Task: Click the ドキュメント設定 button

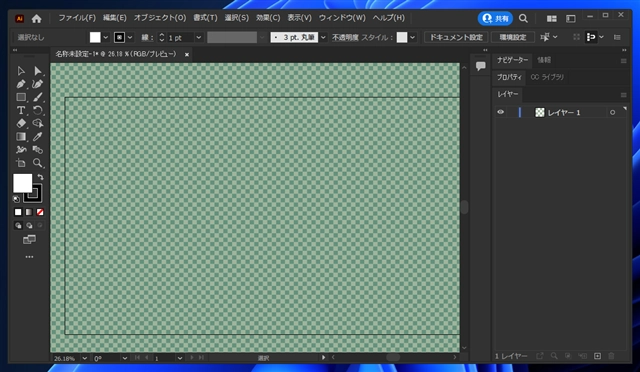Action: tap(456, 37)
